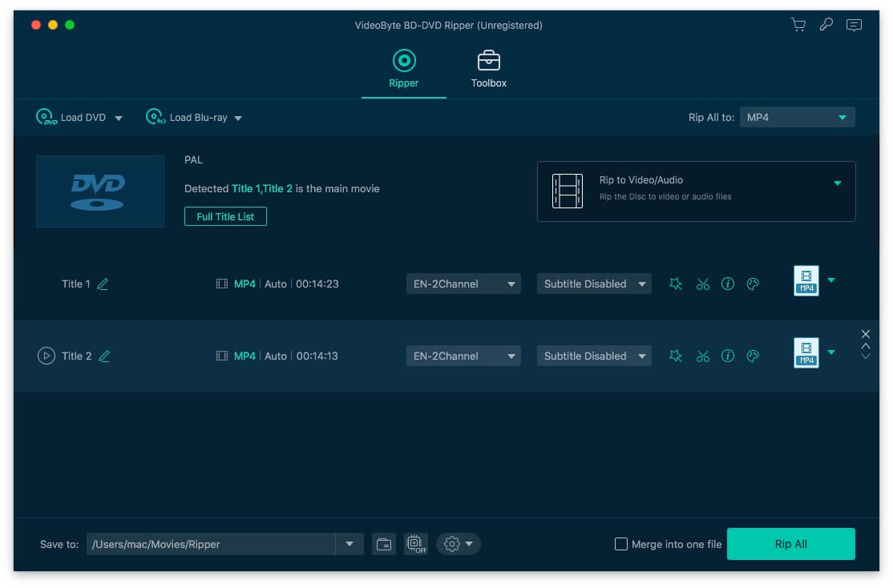The image size is (893, 588).
Task: Show media info icon for Title 1
Action: [x=728, y=284]
